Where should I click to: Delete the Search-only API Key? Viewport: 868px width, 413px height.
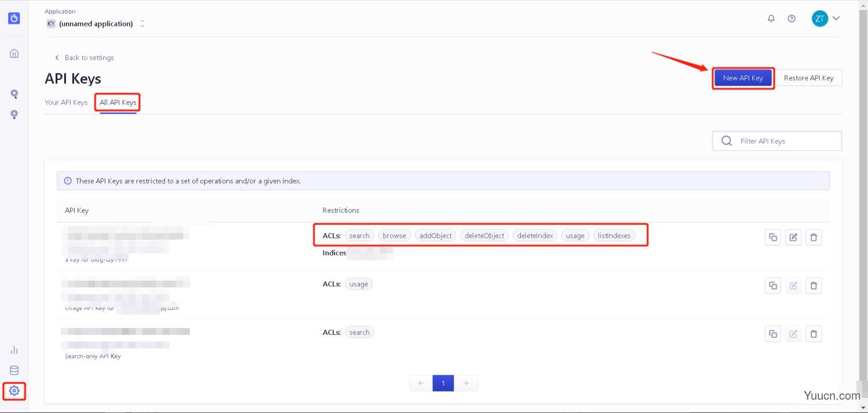814,334
